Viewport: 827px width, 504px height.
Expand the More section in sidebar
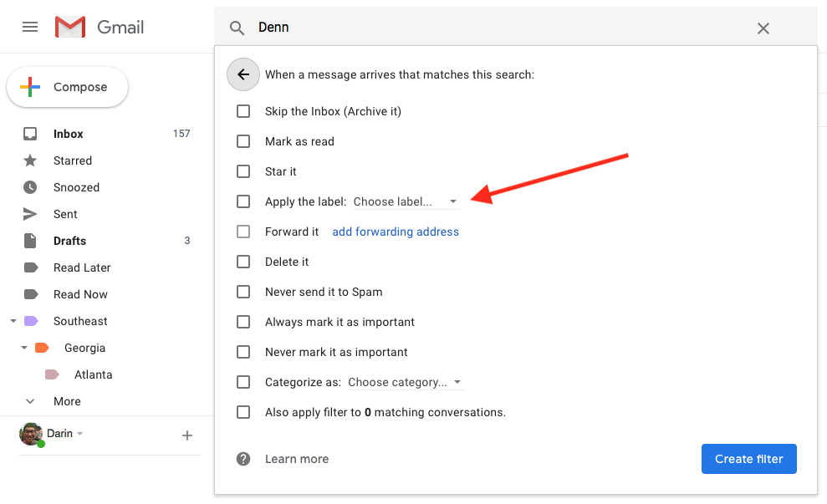click(x=30, y=401)
